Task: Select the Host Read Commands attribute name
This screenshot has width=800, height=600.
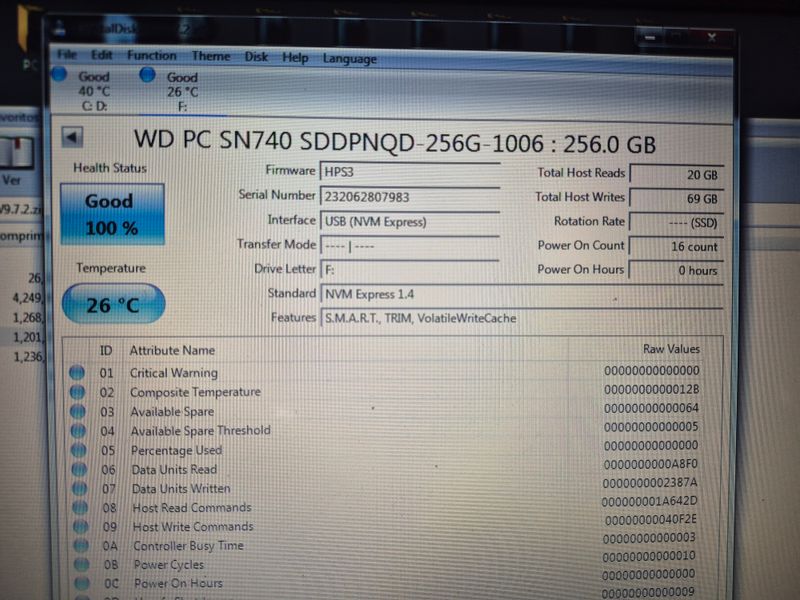Action: click(192, 508)
